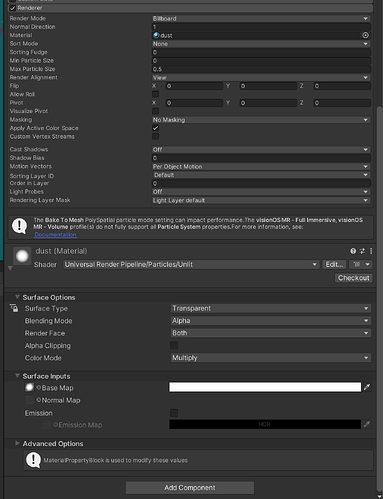Enable the Allow Roll checkbox
This screenshot has height=499, width=383.
coord(155,94)
